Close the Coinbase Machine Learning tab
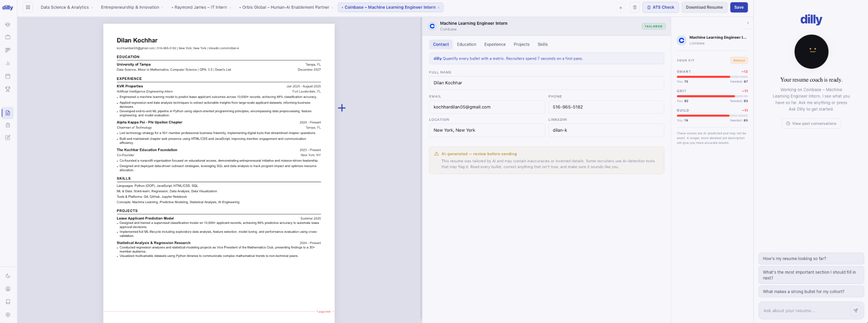This screenshot has height=323, width=868. (x=439, y=7)
